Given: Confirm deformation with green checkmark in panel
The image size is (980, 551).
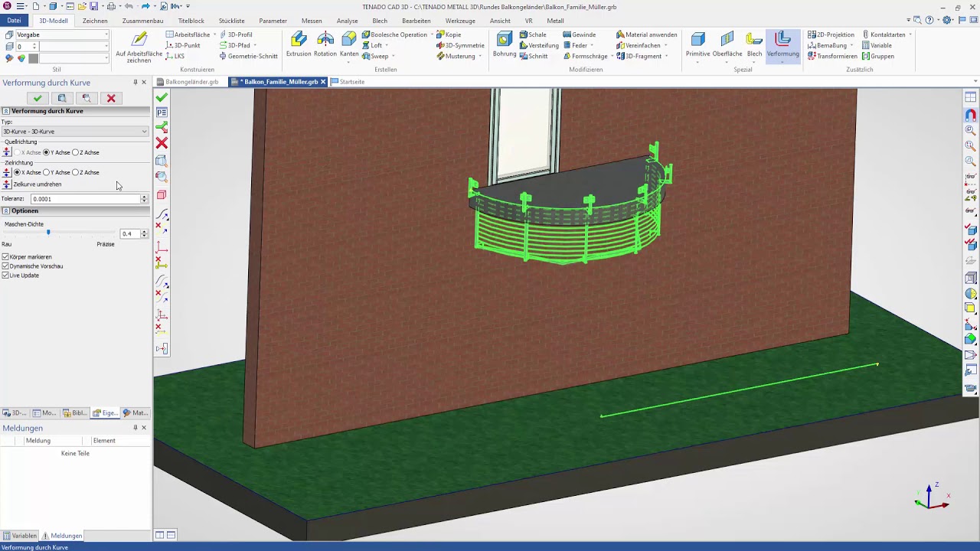Looking at the screenshot, I should [38, 98].
